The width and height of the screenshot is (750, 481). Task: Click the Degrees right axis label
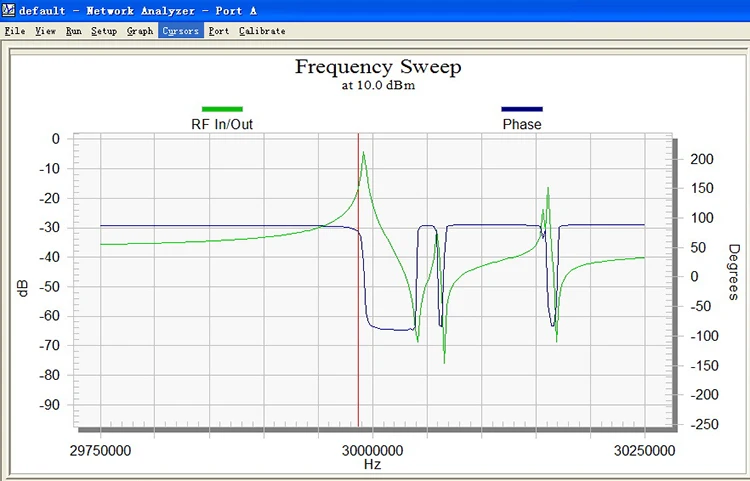pos(733,272)
